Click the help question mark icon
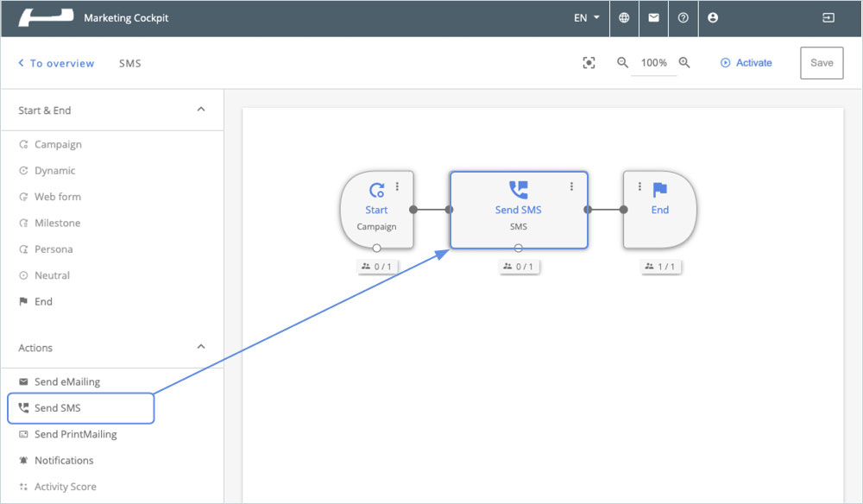 click(x=683, y=18)
